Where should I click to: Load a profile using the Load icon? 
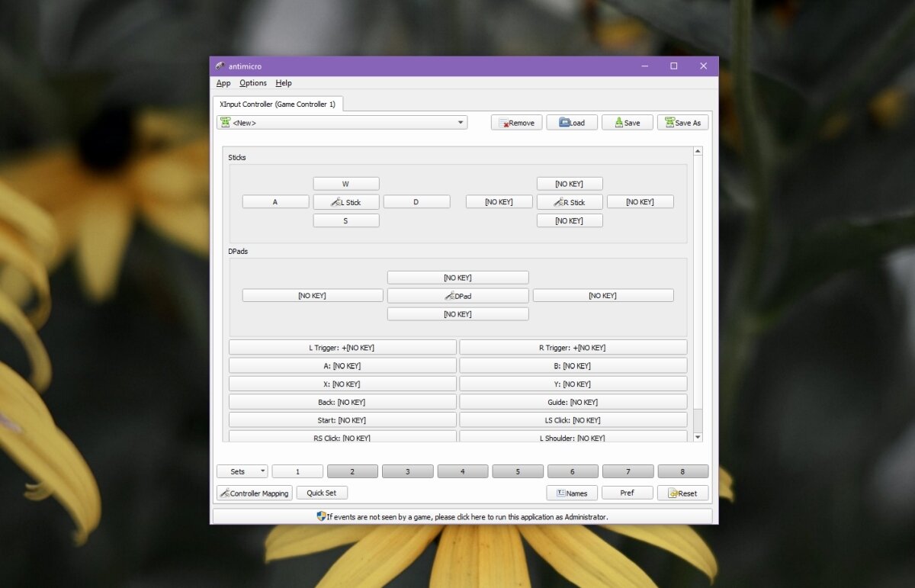click(x=572, y=122)
